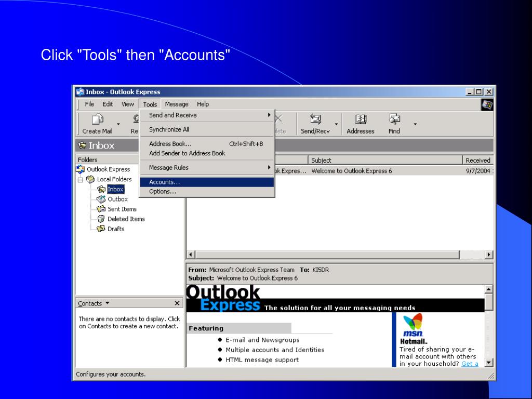Click 'HTML message support' text

[x=262, y=360]
